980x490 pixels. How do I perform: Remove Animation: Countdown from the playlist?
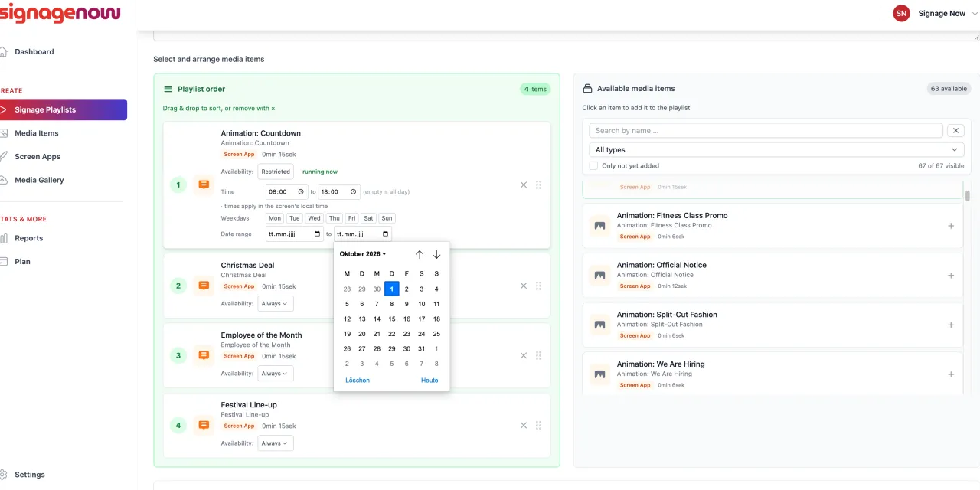(x=524, y=185)
